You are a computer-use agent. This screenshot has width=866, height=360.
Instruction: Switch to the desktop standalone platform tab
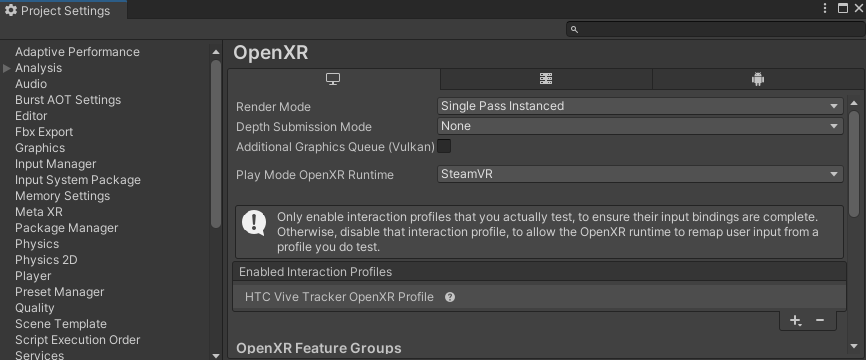click(x=334, y=79)
